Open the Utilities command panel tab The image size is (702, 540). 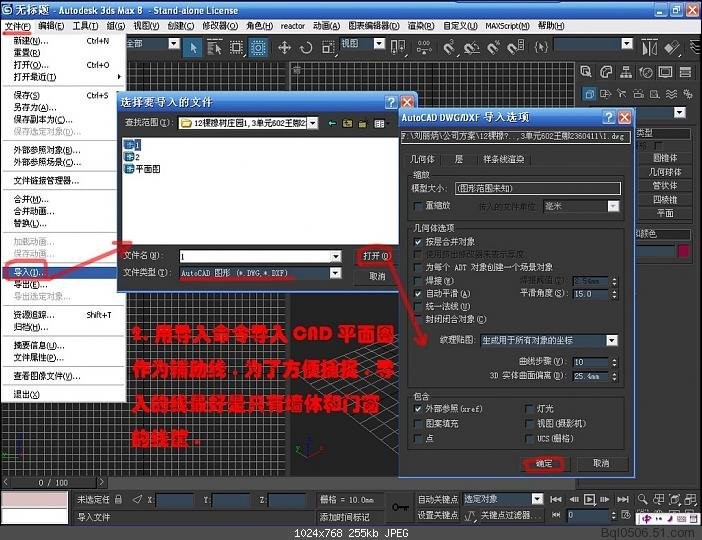(x=685, y=72)
